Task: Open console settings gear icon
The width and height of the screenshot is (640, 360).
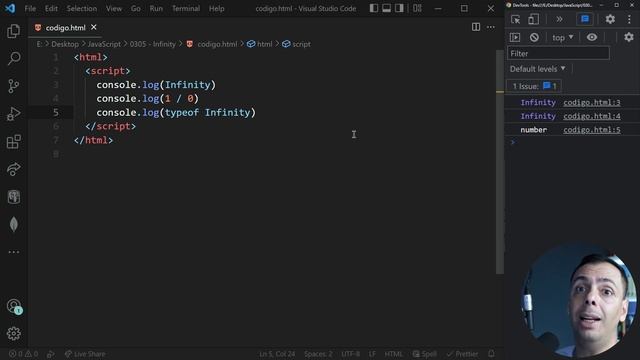Action: click(629, 37)
